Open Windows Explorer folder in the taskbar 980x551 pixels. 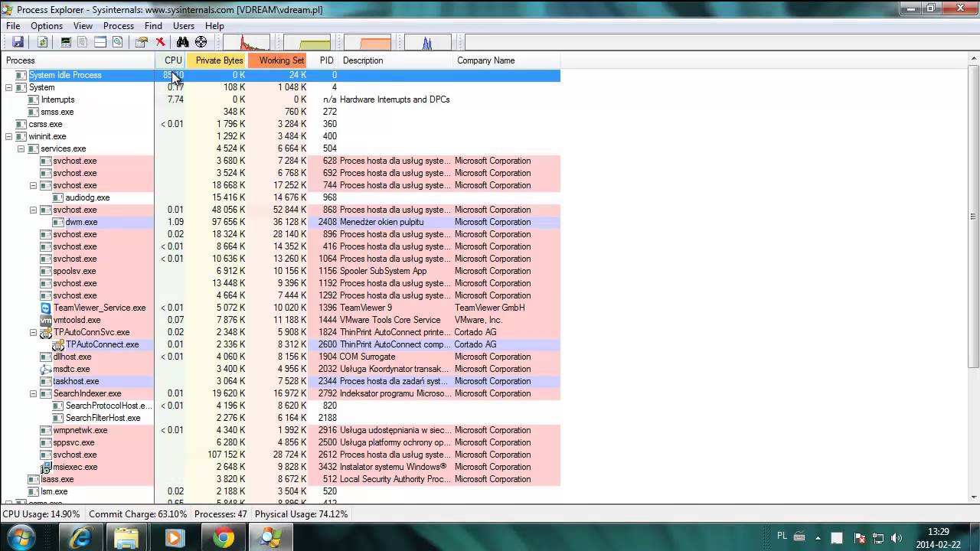127,537
